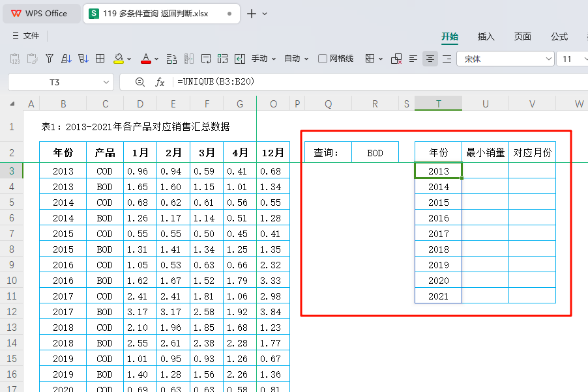Open the borders dropdown arrow
The image size is (588, 392).
click(x=381, y=59)
